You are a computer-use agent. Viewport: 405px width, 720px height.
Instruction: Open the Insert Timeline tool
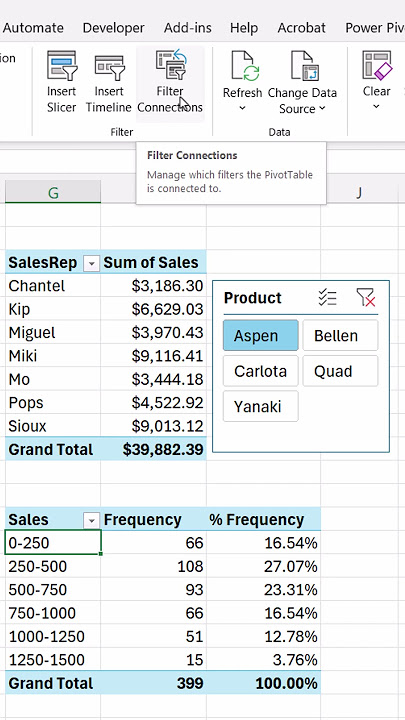click(x=109, y=82)
